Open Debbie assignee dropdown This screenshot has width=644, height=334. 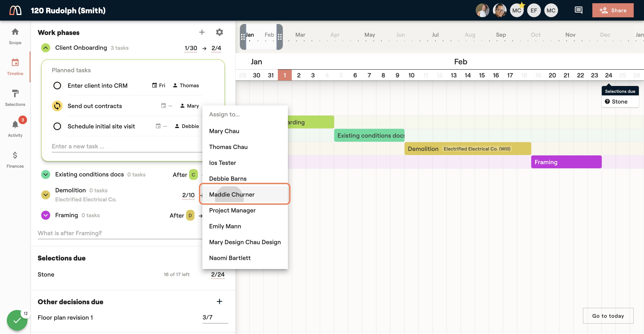(x=187, y=126)
